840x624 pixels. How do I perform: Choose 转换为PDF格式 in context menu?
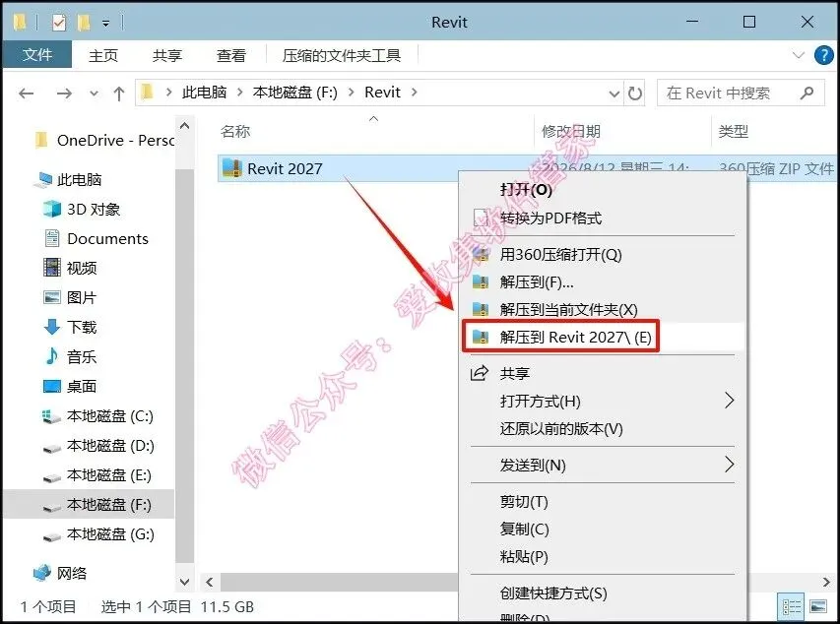[603, 218]
